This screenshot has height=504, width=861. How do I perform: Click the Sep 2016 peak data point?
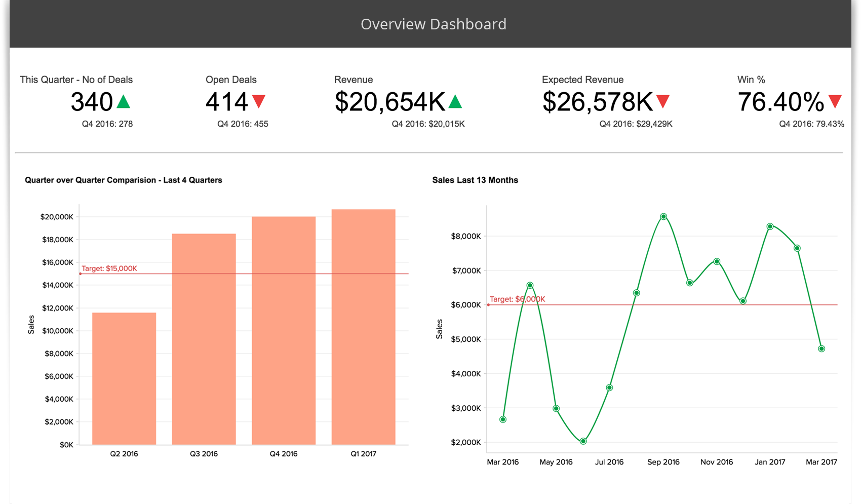[663, 217]
